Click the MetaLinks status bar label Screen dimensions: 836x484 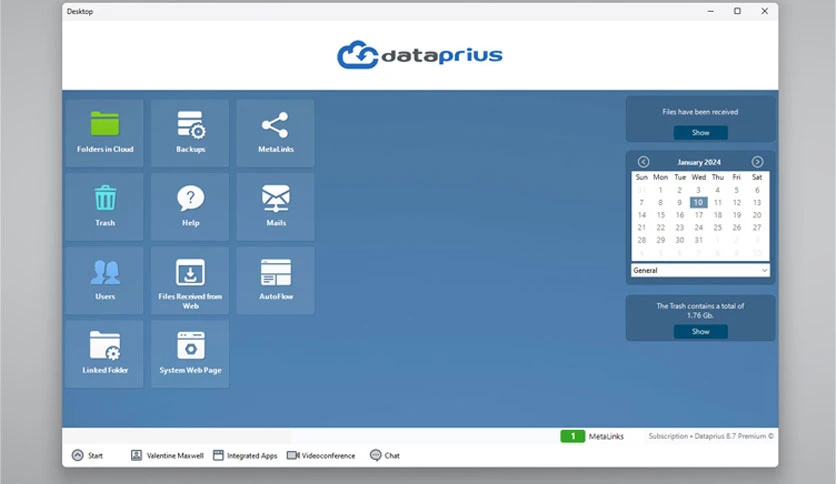(606, 436)
